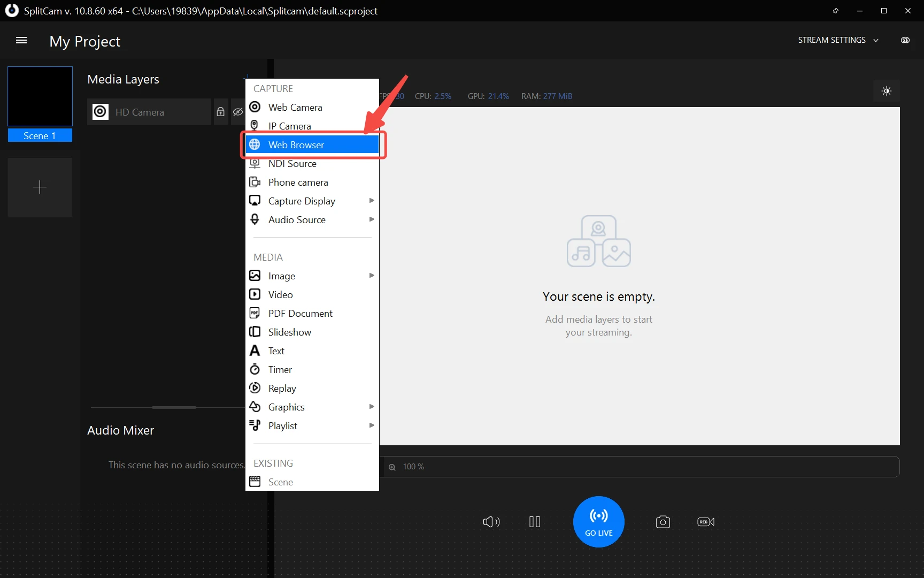Lock the HD Camera layer

tap(220, 112)
